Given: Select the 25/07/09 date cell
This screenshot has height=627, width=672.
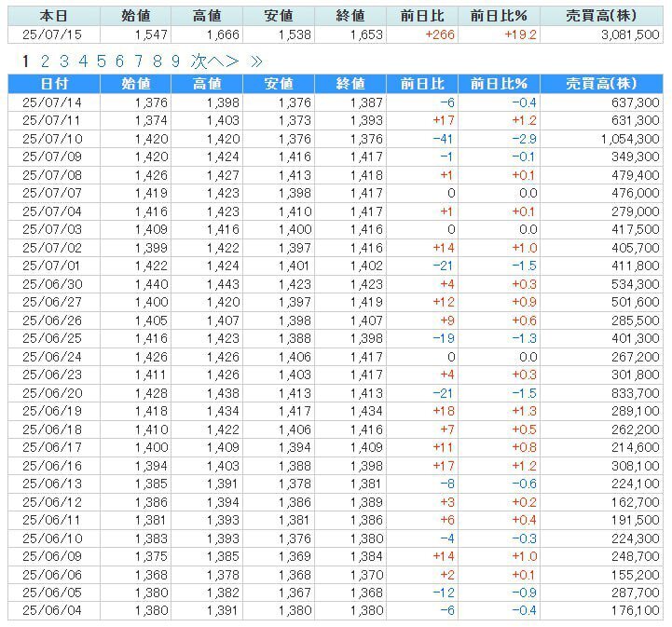Looking at the screenshot, I should [52, 157].
